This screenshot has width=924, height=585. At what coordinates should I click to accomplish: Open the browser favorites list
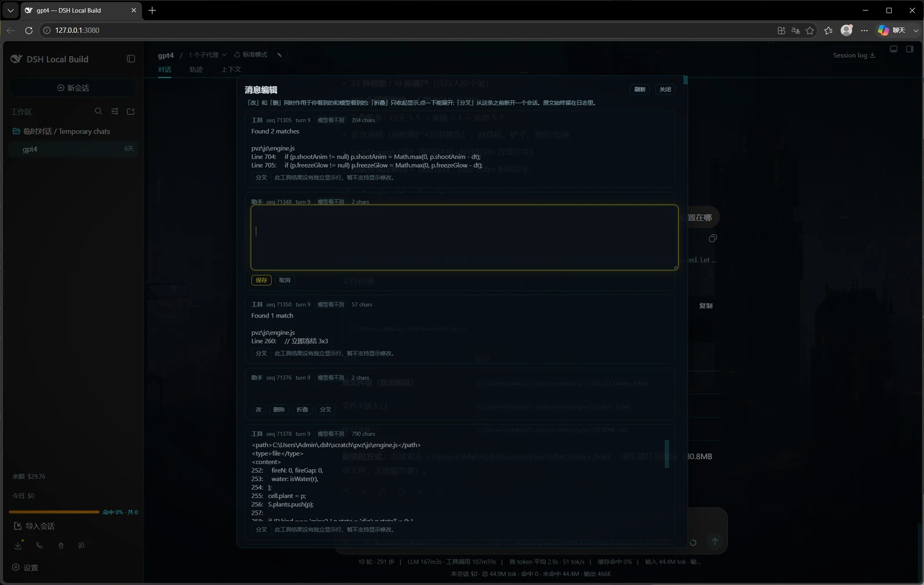click(x=829, y=31)
